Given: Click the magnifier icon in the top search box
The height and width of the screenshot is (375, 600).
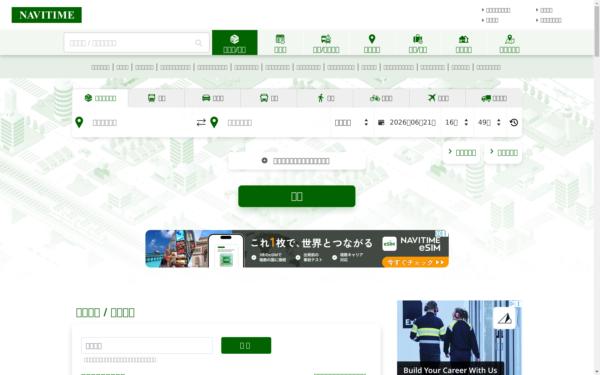Looking at the screenshot, I should tap(198, 43).
